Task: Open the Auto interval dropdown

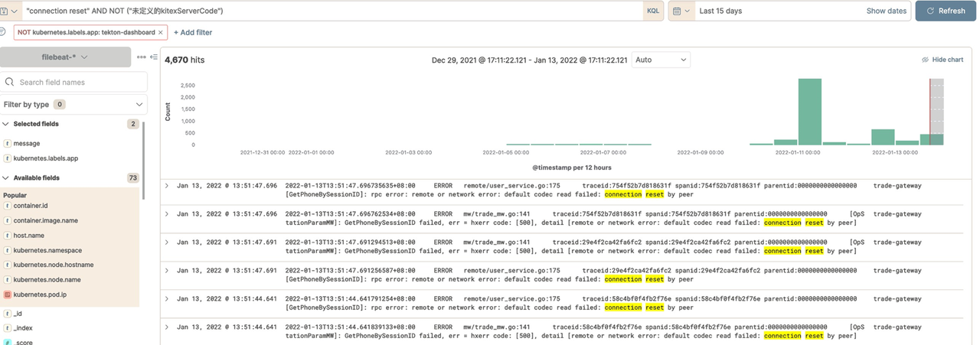Action: click(x=661, y=60)
